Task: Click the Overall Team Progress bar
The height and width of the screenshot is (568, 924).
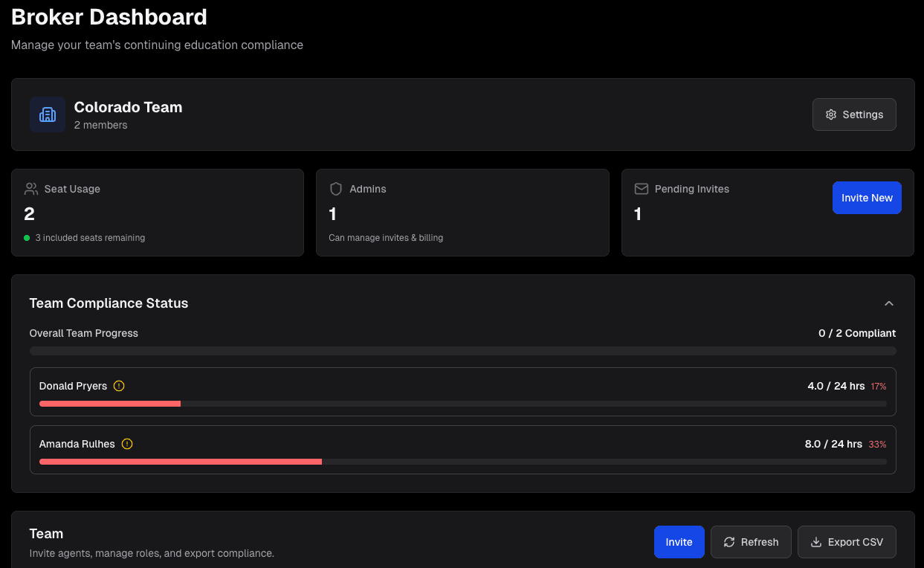Action: [462, 350]
